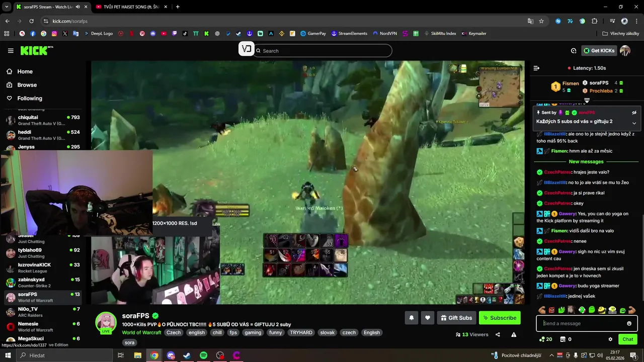The width and height of the screenshot is (644, 362).
Task: Click the Gift Subs button
Action: coord(456,318)
